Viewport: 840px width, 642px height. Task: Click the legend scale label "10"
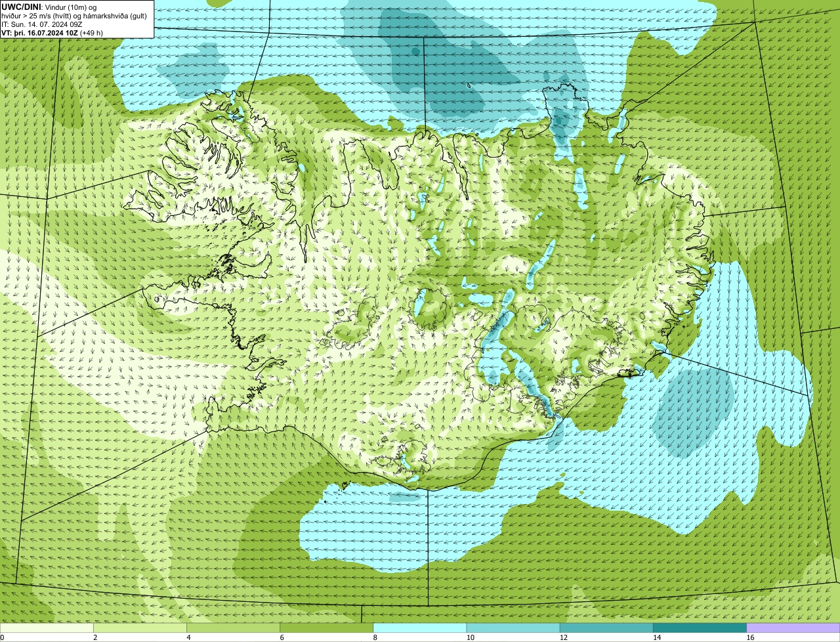470,637
